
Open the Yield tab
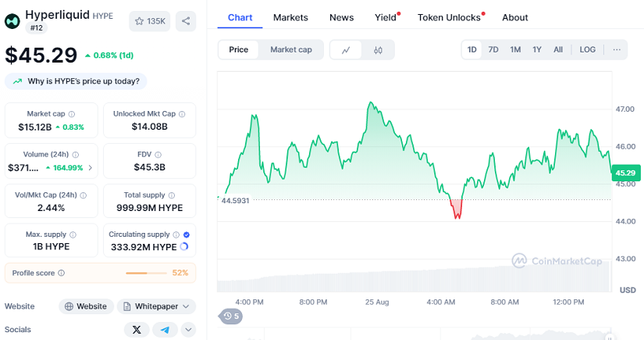coord(386,18)
